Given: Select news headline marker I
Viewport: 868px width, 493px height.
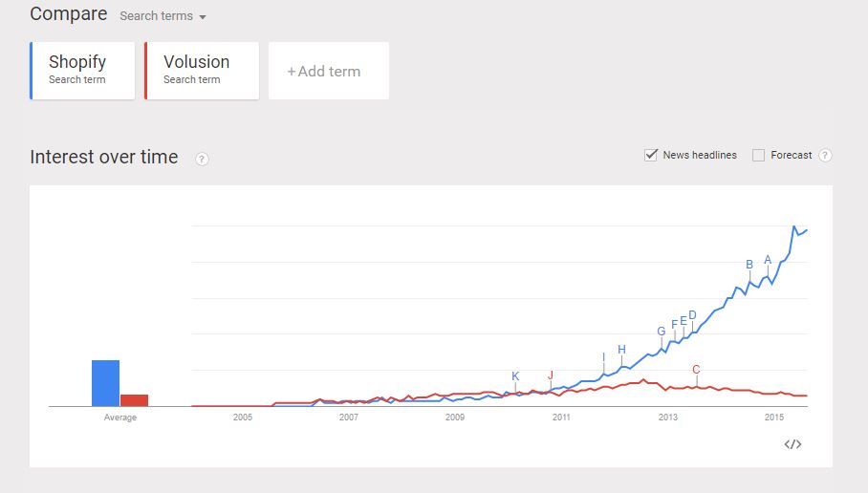Looking at the screenshot, I should tap(604, 357).
